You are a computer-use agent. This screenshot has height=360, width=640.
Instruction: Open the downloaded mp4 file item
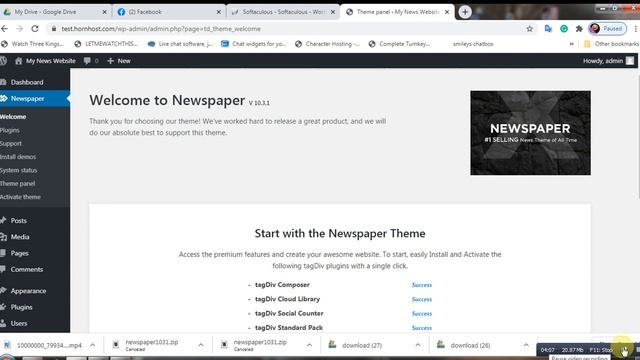click(43, 345)
